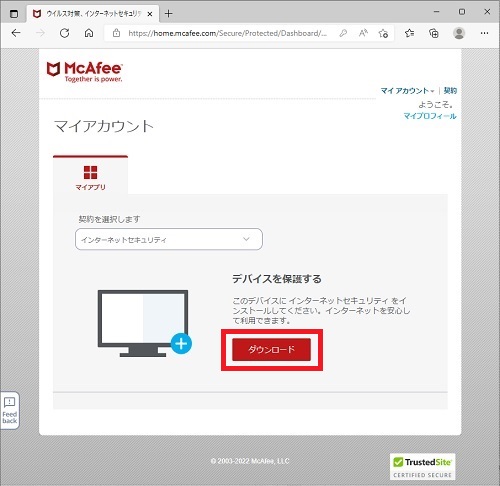
Task: Click the address bar URL field
Action: point(227,33)
